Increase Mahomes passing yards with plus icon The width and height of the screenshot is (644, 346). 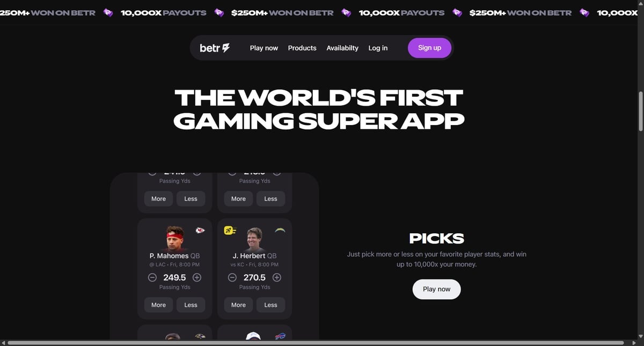click(x=197, y=277)
